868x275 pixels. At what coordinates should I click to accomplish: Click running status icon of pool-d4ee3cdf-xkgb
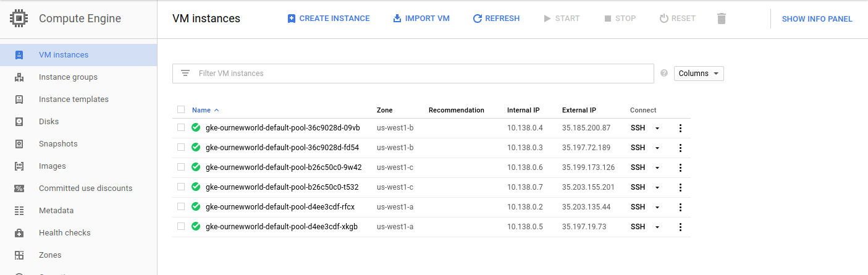pos(196,226)
